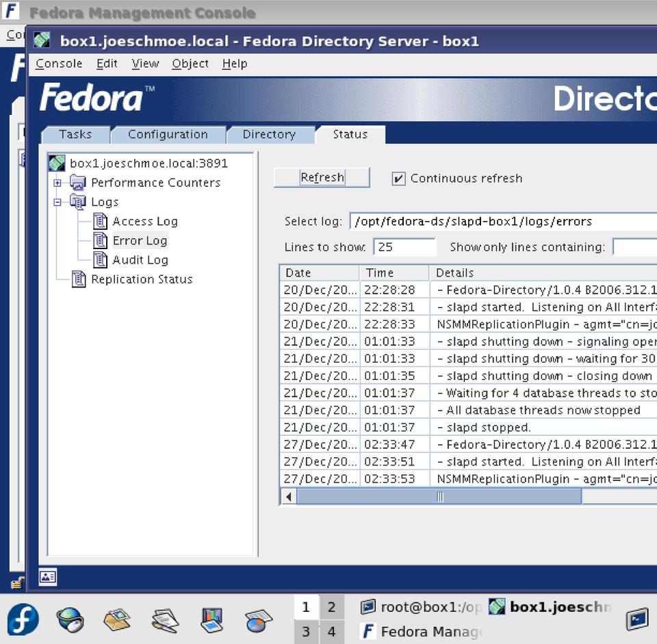Switch to workspace 2
Screen dimensions: 657x644
click(331, 607)
